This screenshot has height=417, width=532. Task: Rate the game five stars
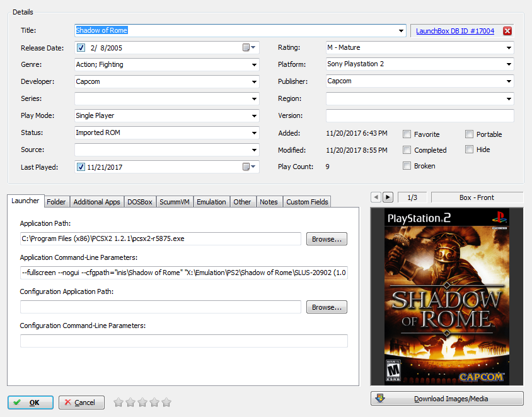[x=166, y=402]
